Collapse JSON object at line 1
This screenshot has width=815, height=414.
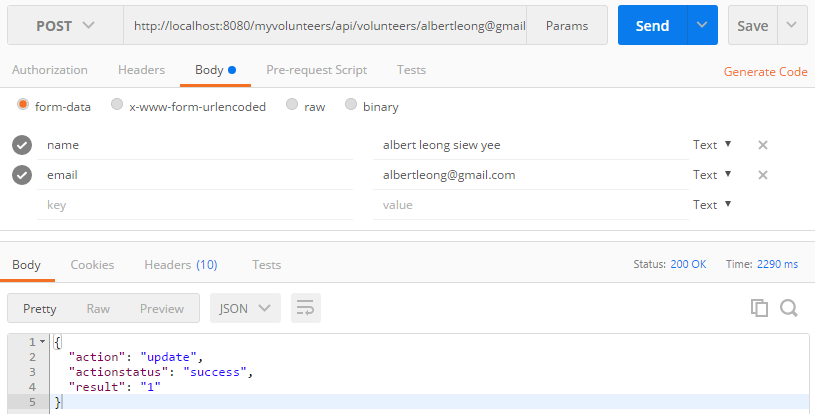43,342
